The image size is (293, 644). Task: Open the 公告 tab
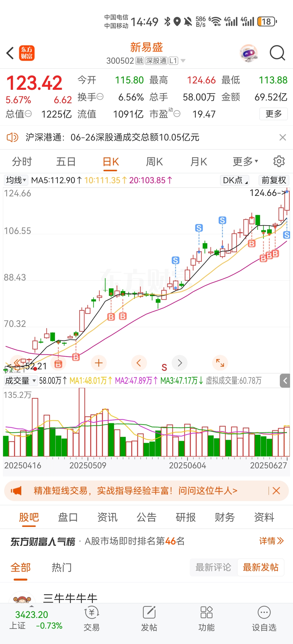146,517
